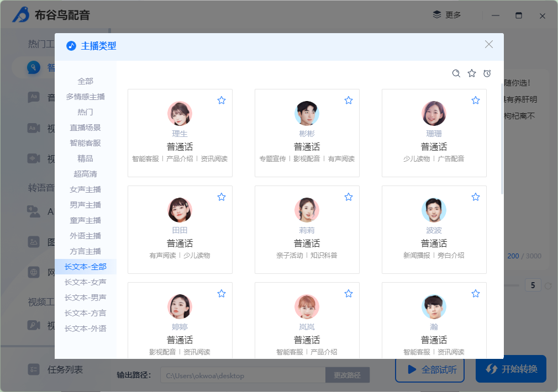View recently used anchors via clock icon
Image resolution: width=558 pixels, height=392 pixels.
pos(487,73)
